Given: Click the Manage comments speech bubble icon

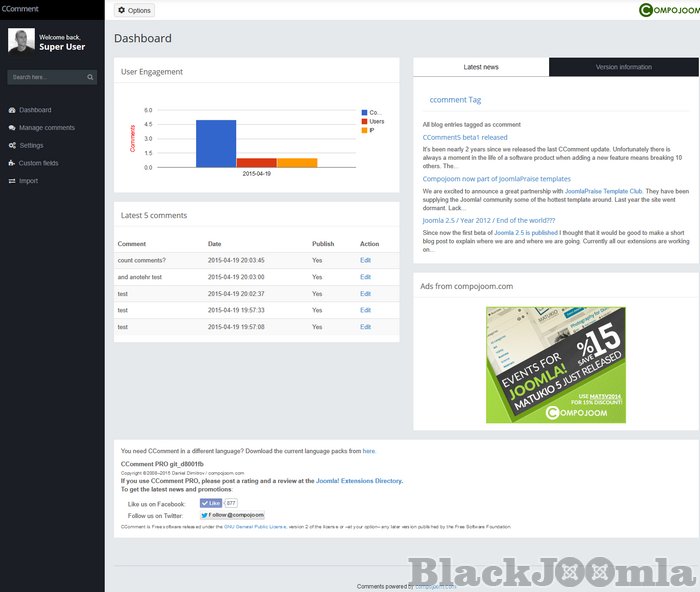Looking at the screenshot, I should 11,128.
